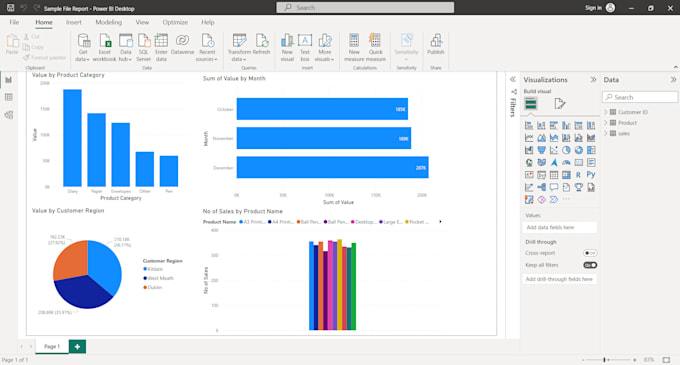Click Refresh in Queries group

point(262,44)
